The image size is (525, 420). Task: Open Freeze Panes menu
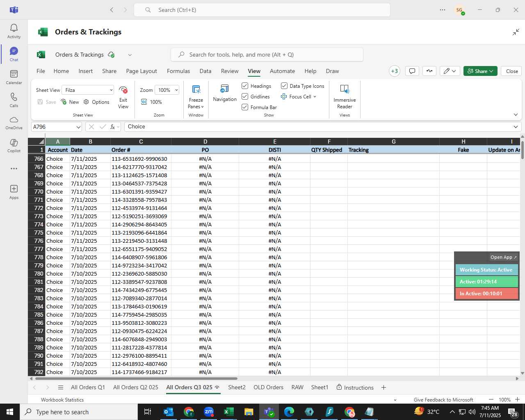tap(196, 97)
